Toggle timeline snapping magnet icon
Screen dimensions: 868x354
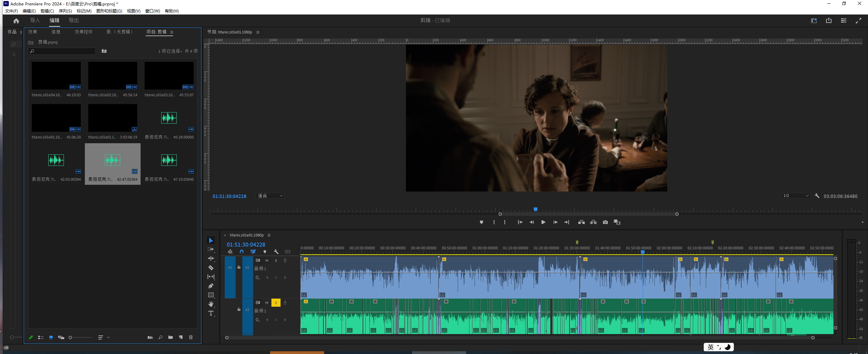pos(241,252)
